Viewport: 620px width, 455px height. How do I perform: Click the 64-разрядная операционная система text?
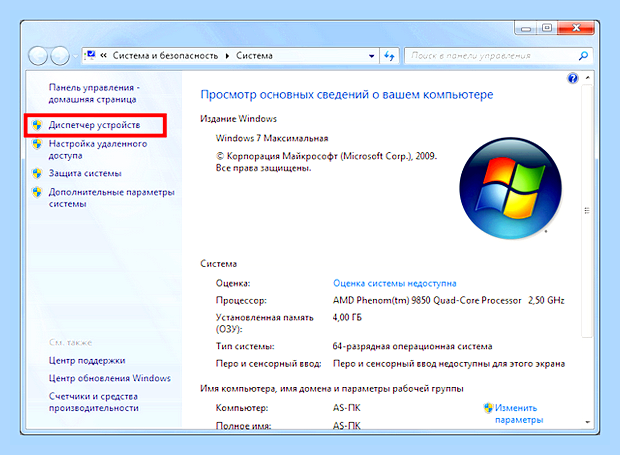pos(412,346)
